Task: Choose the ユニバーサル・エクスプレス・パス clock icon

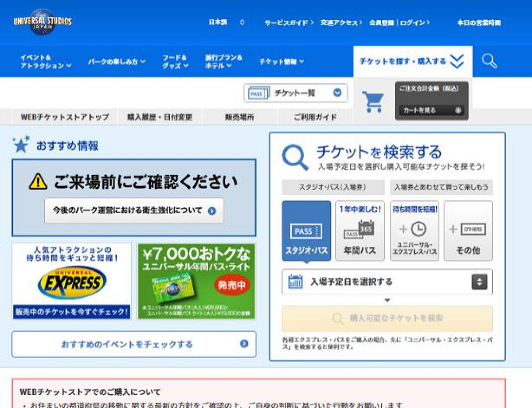Action: click(x=415, y=231)
